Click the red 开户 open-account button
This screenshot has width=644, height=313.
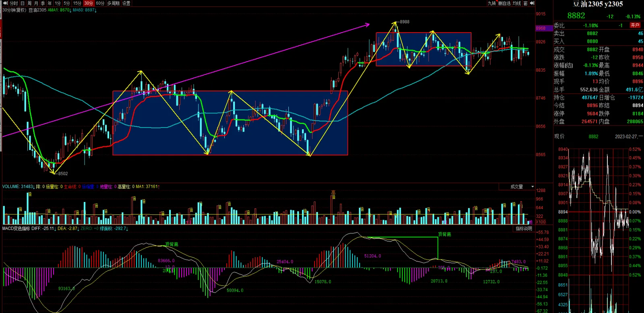(635, 25)
